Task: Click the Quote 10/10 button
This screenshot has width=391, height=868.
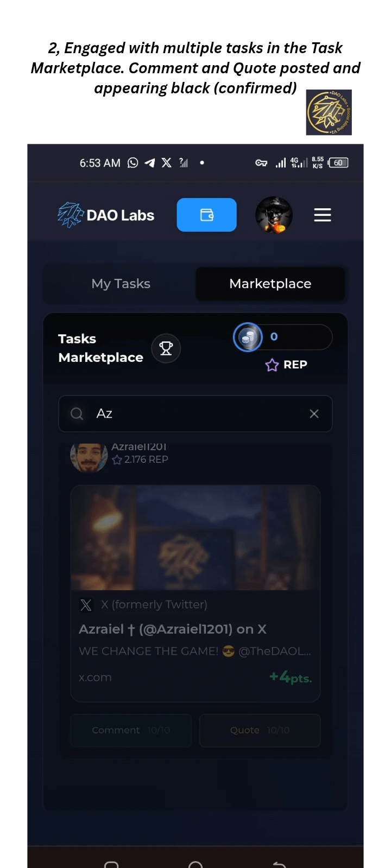Action: tap(260, 730)
